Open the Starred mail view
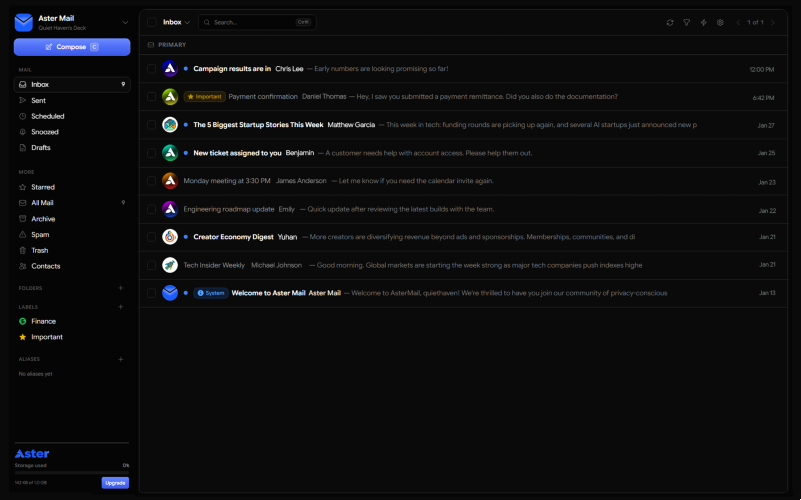Screen dimensions: 801x500 point(72,187)
